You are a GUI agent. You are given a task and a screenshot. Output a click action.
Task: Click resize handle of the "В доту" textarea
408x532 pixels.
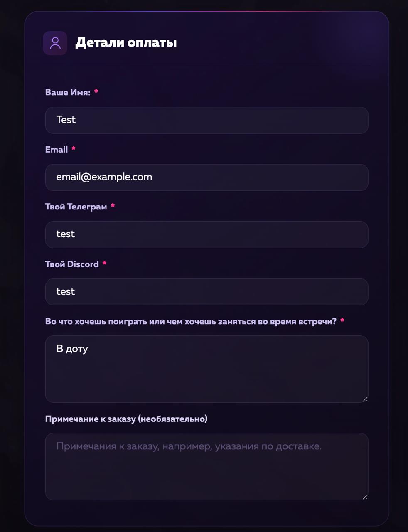(x=365, y=399)
